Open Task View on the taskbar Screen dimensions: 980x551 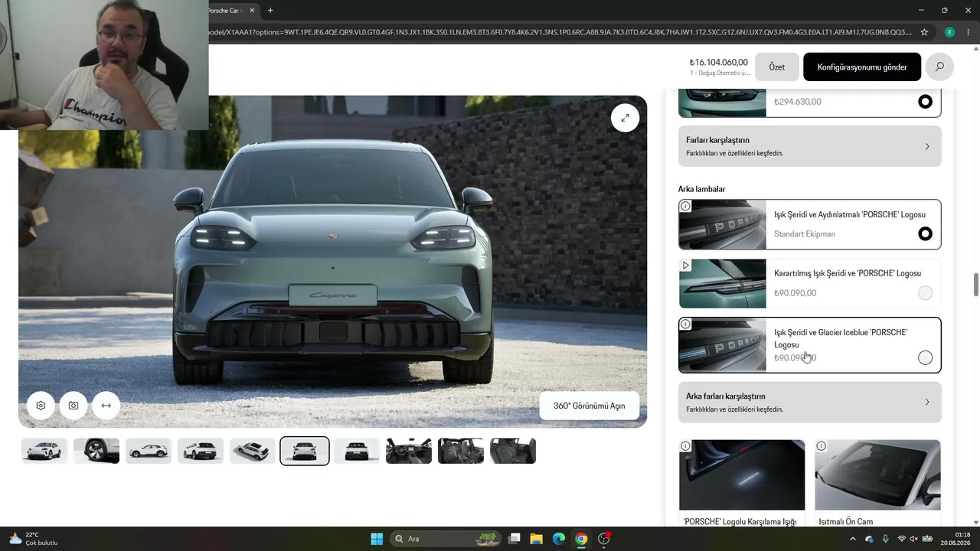(514, 539)
